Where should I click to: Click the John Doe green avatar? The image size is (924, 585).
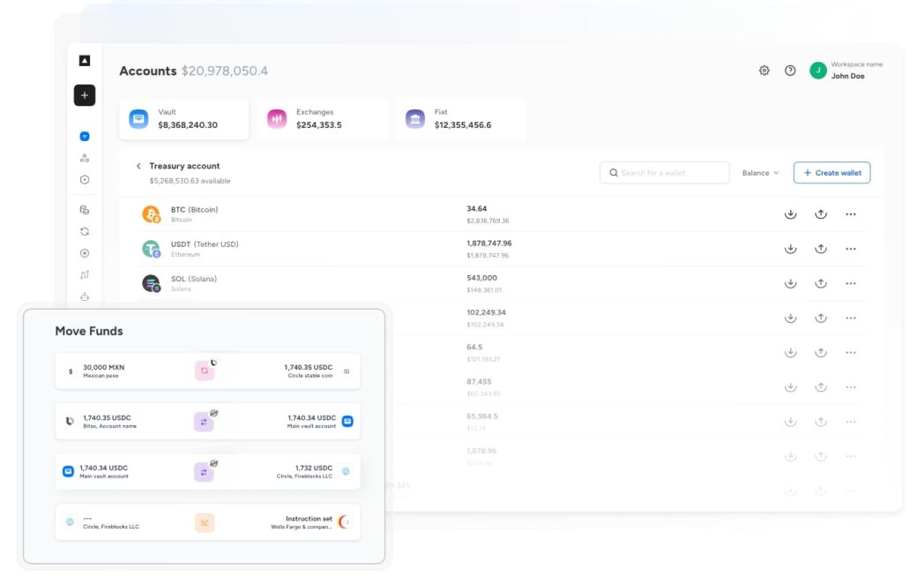[818, 71]
